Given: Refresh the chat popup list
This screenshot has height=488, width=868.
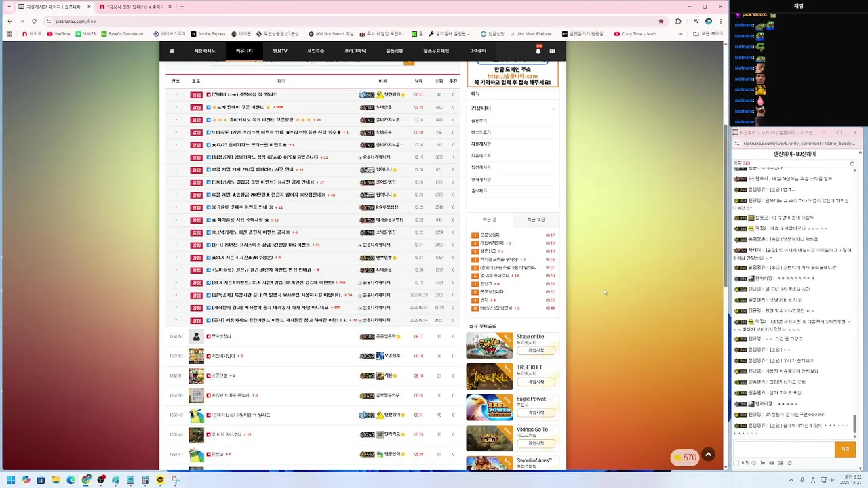Looking at the screenshot, I should click(x=852, y=163).
